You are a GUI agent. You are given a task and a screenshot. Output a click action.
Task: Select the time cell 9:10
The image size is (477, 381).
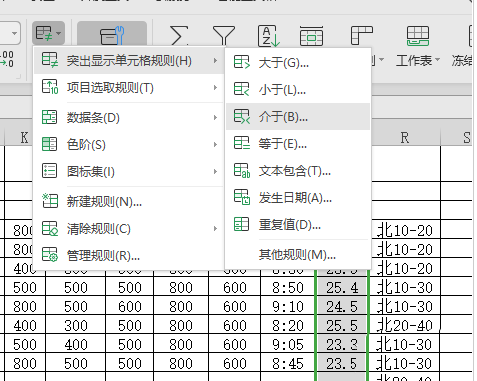[288, 306]
